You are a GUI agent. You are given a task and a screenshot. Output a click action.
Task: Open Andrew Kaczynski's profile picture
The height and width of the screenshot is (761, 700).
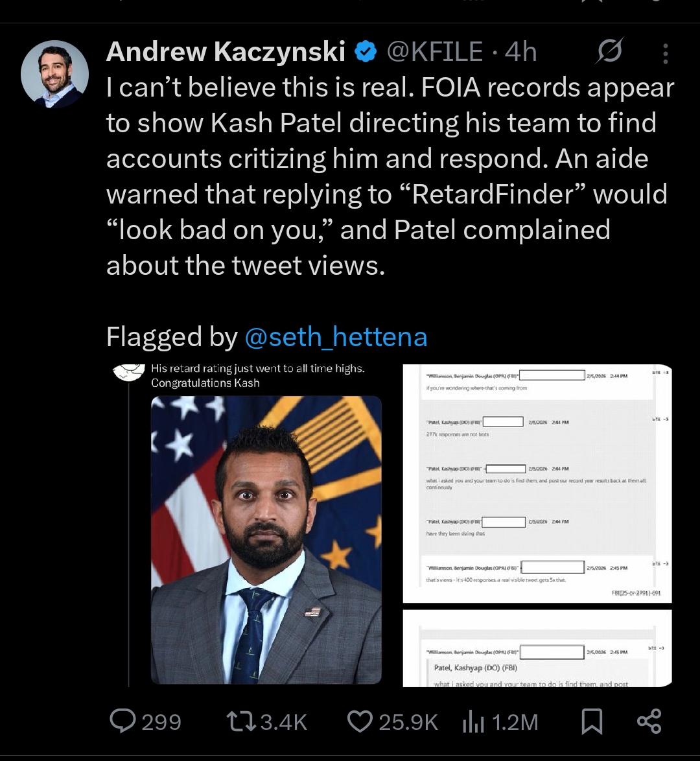55,74
